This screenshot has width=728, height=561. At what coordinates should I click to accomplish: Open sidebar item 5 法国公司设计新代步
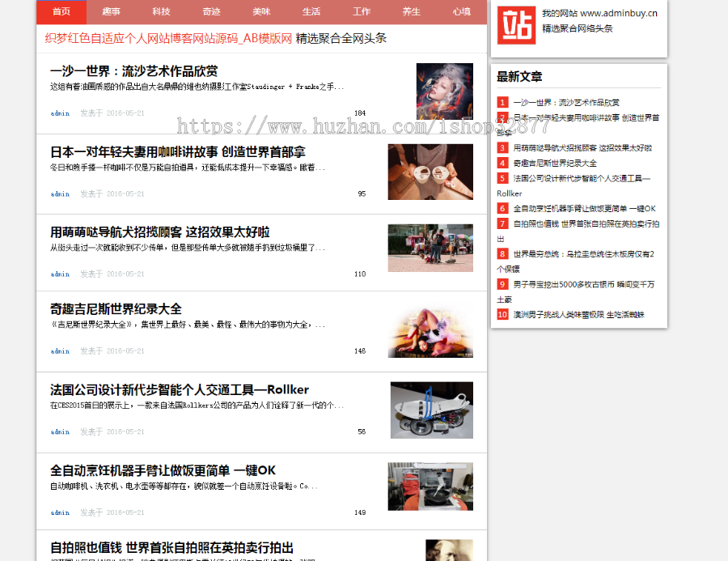(582, 178)
